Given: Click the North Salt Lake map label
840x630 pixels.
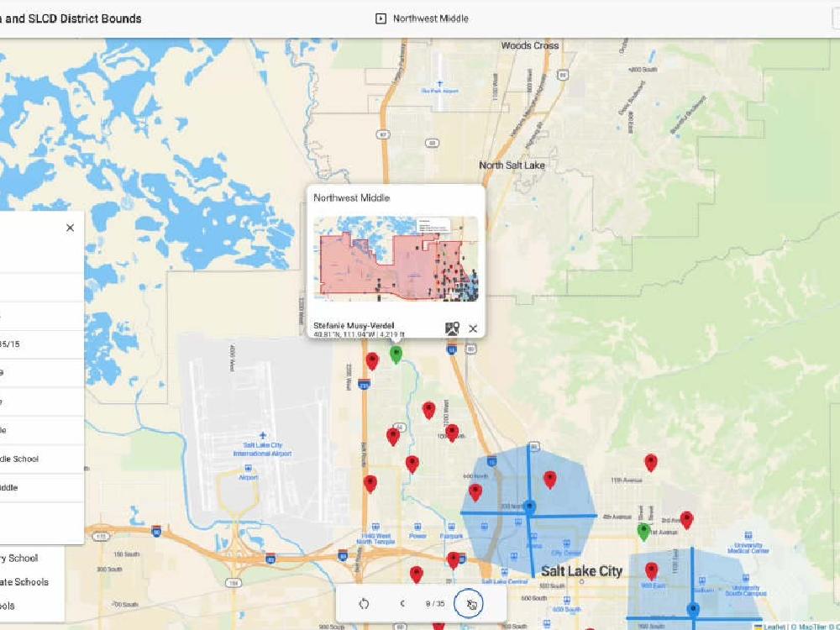Looking at the screenshot, I should (x=512, y=165).
